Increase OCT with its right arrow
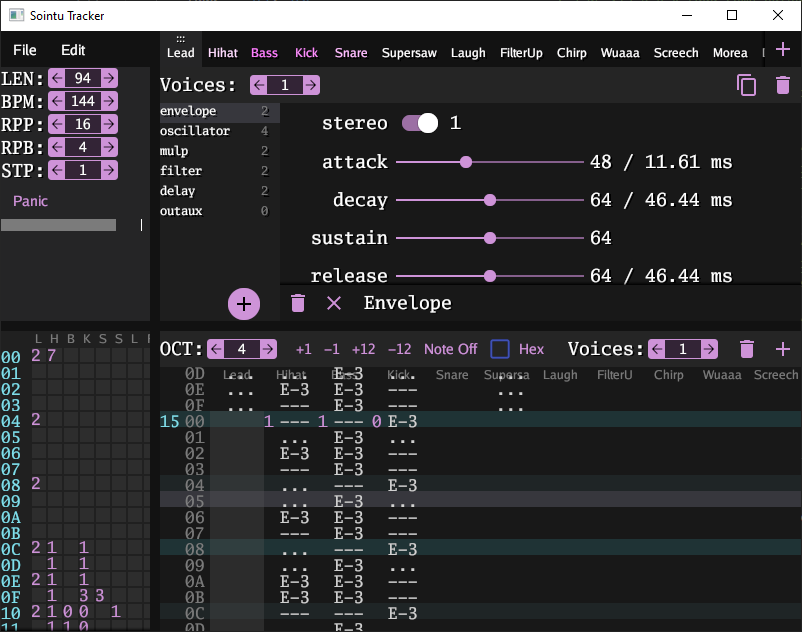This screenshot has width=802, height=632. coord(268,349)
